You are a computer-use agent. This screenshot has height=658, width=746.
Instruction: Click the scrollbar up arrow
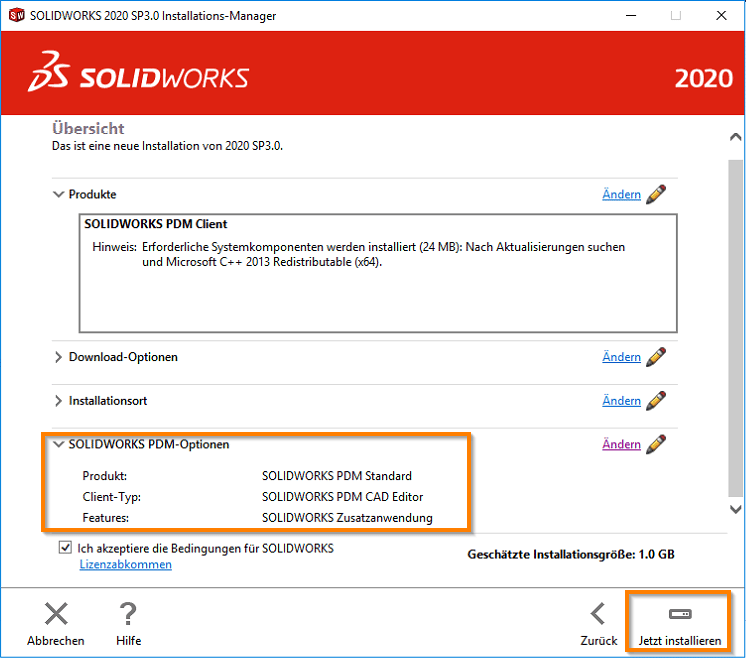pyautogui.click(x=735, y=137)
